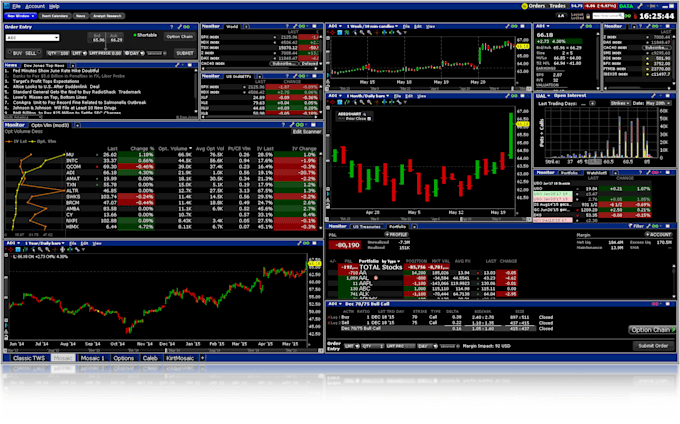
Task: Open the Account menu
Action: 35,6
